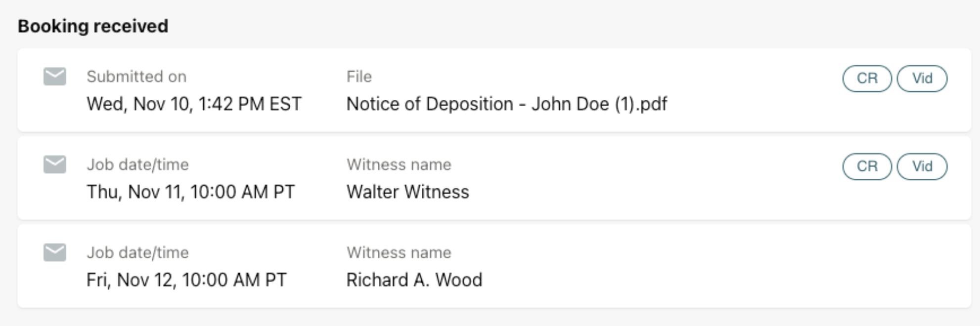Click Fri, Nov 12, 10:00 AM PT date
Viewport: 980px width, 326px height.
tap(186, 280)
